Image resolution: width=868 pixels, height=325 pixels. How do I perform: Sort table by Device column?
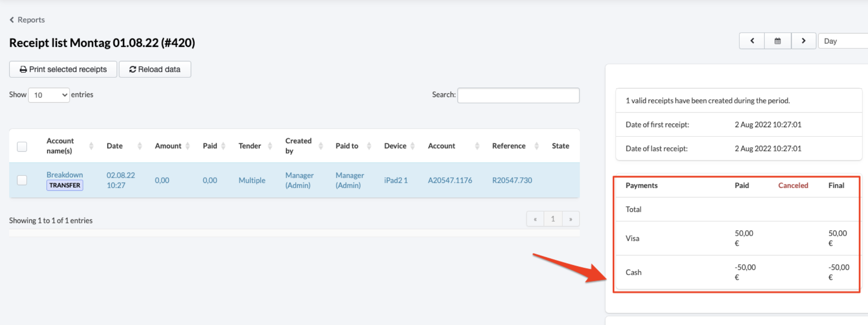395,146
